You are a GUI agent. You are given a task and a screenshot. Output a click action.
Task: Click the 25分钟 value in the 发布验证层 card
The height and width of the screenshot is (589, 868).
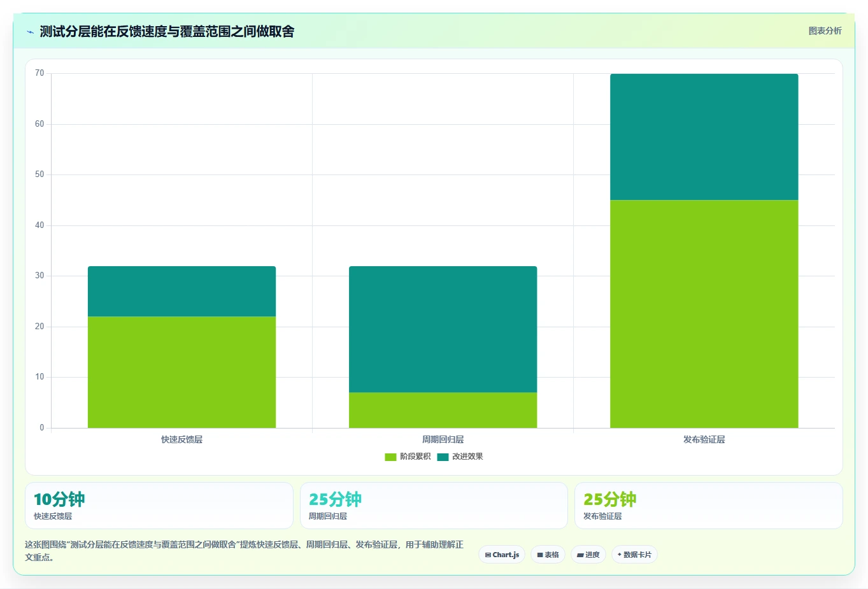click(x=609, y=499)
